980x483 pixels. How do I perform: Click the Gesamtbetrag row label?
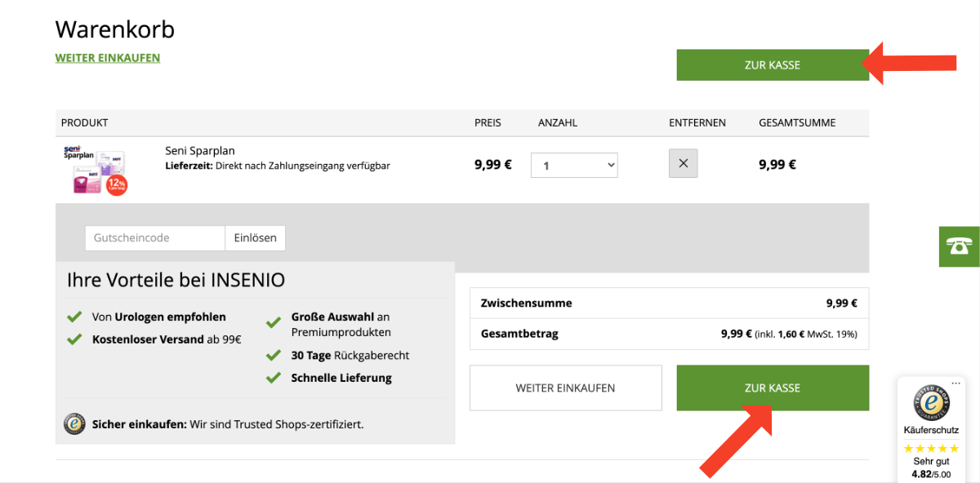pyautogui.click(x=520, y=334)
